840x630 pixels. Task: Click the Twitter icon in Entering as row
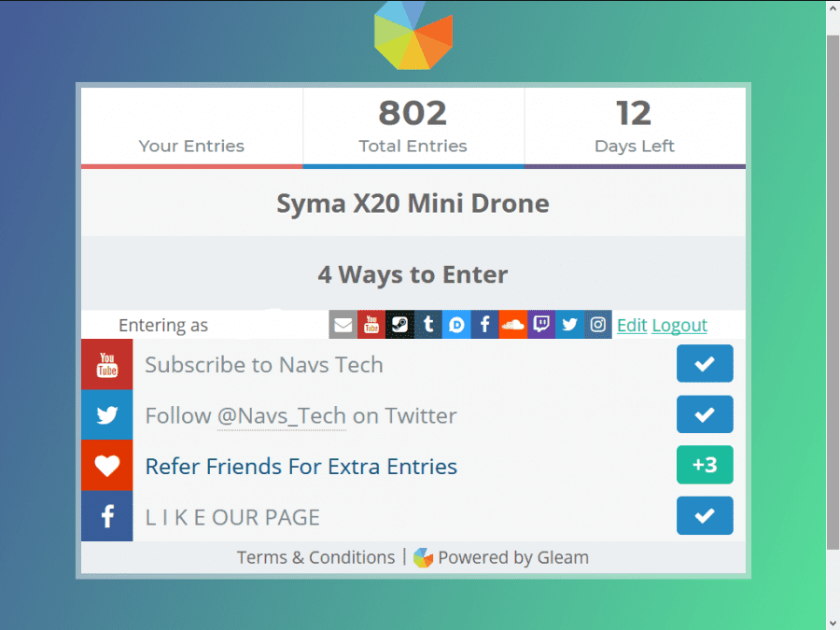coord(569,325)
